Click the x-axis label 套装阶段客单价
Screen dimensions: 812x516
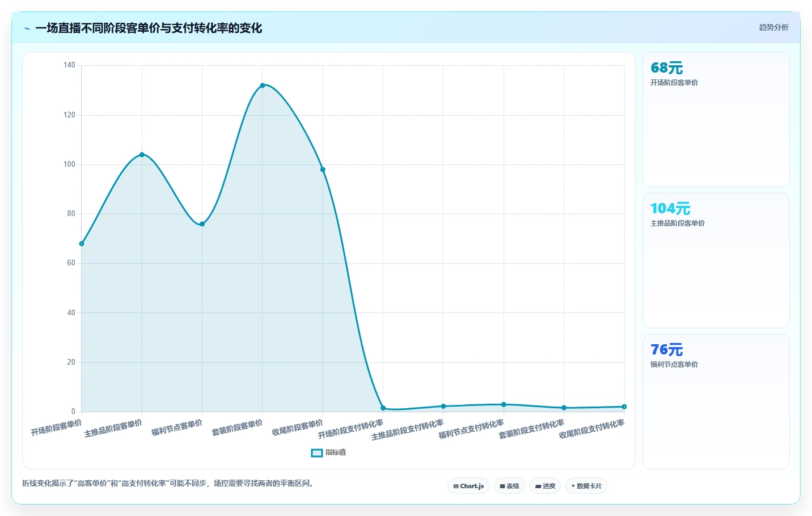pyautogui.click(x=237, y=428)
